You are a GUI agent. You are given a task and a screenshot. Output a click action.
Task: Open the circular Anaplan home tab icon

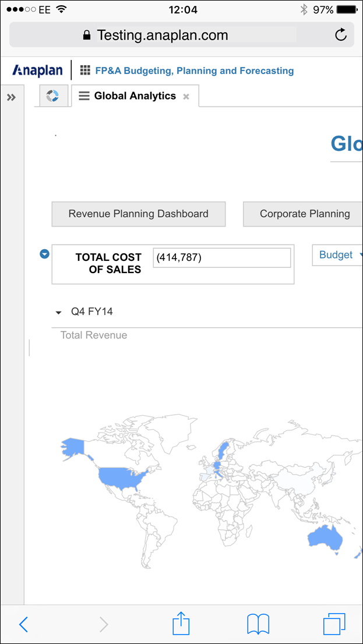[54, 96]
